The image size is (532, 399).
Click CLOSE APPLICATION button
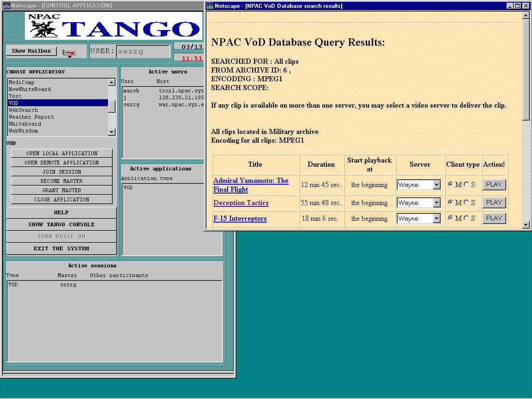pos(62,199)
